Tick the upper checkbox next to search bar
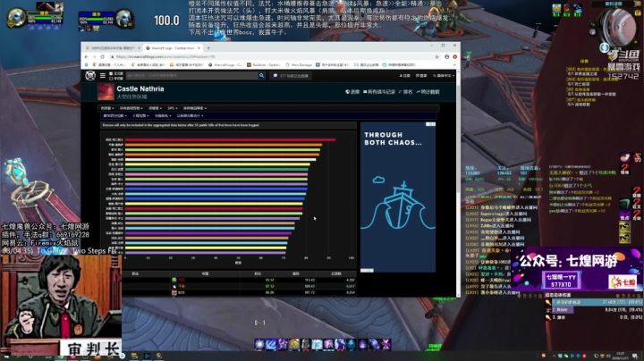644x361 pixels. [111, 74]
